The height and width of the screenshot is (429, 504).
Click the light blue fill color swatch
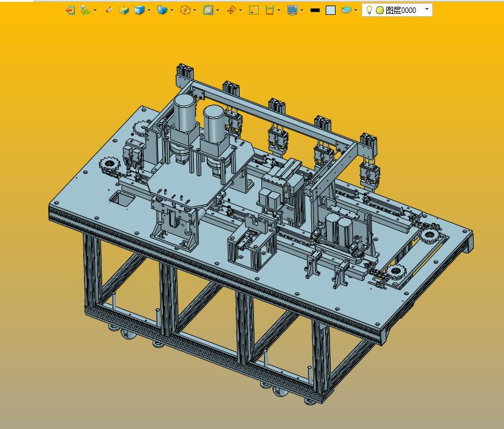331,11
